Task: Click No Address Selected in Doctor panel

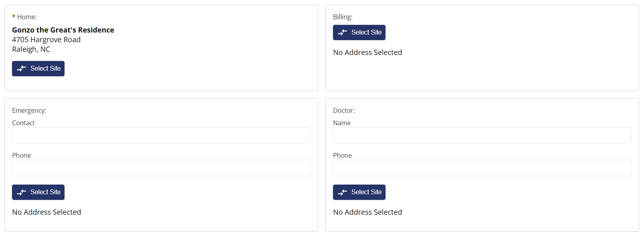Action: pos(367,212)
